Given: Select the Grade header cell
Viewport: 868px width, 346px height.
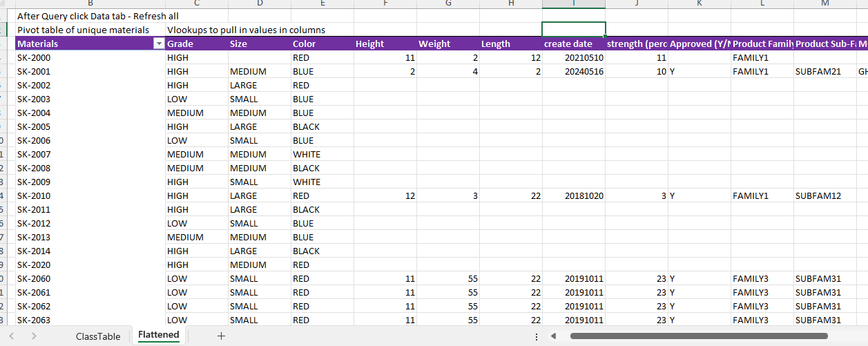Looking at the screenshot, I should click(196, 44).
